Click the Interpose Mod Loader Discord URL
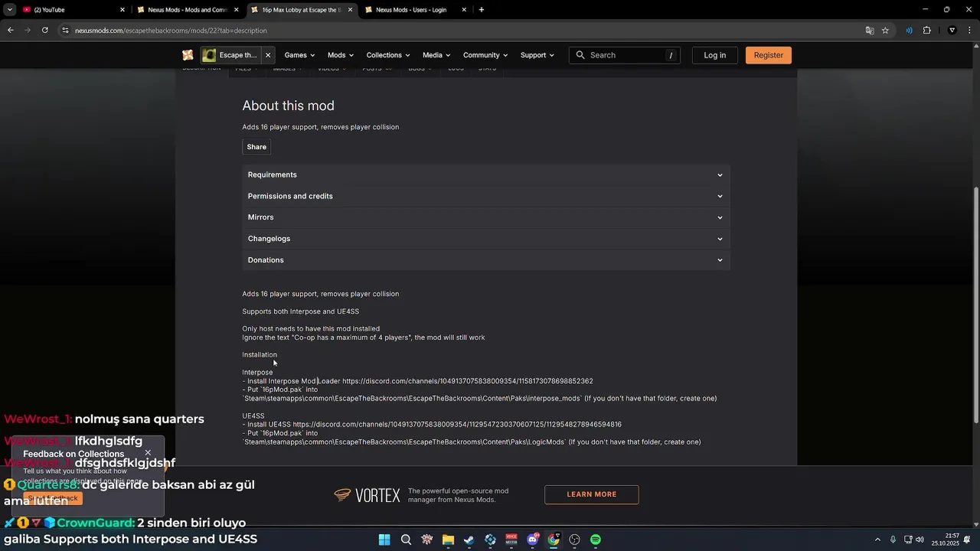The height and width of the screenshot is (551, 980). [468, 381]
